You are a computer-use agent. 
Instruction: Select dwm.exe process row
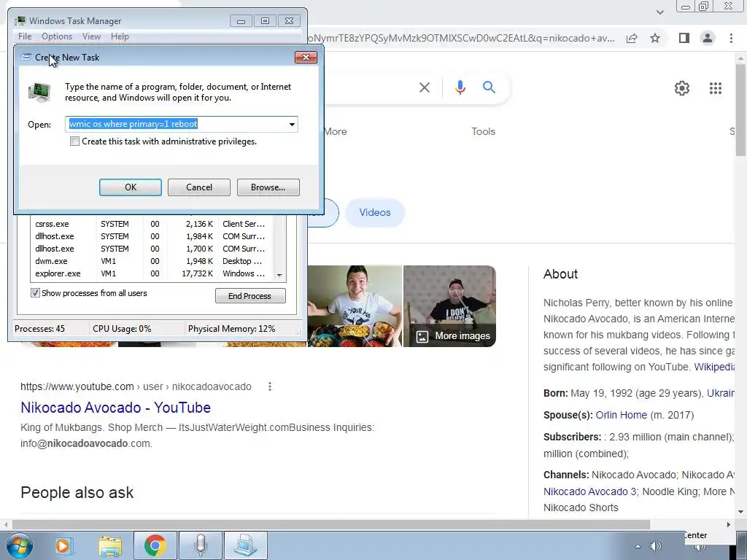(x=152, y=261)
